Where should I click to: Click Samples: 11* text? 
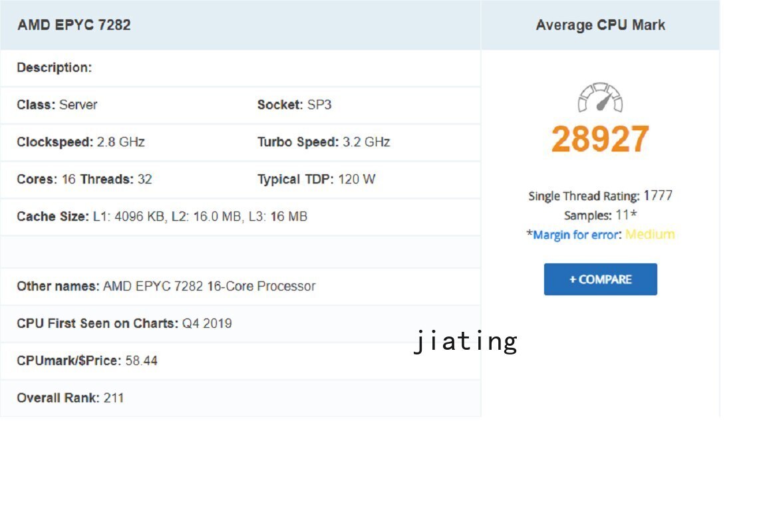click(x=600, y=215)
